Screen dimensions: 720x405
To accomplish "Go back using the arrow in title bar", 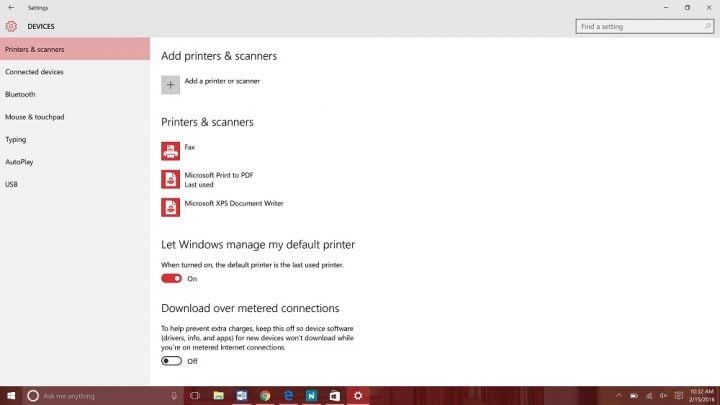I will [x=10, y=7].
